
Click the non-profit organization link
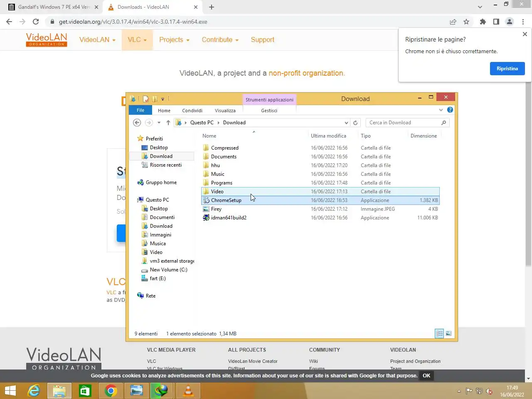306,73
